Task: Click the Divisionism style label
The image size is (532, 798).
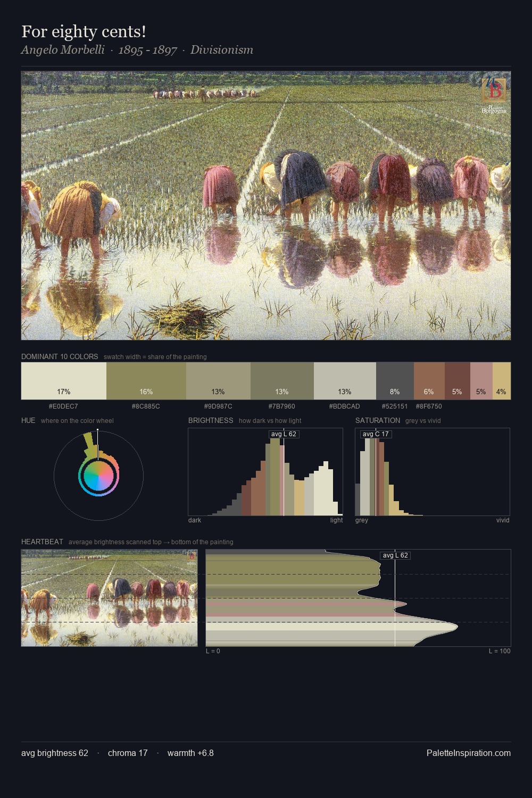Action: [x=222, y=50]
